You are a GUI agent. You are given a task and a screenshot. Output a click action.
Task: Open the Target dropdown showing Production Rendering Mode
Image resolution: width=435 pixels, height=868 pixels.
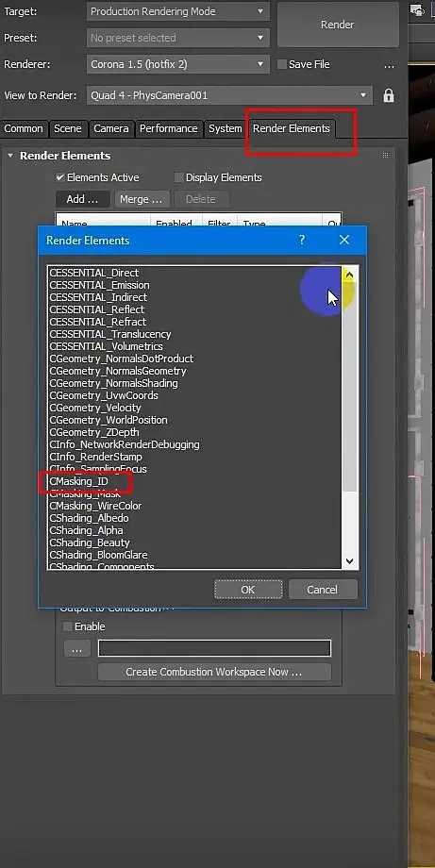click(178, 11)
